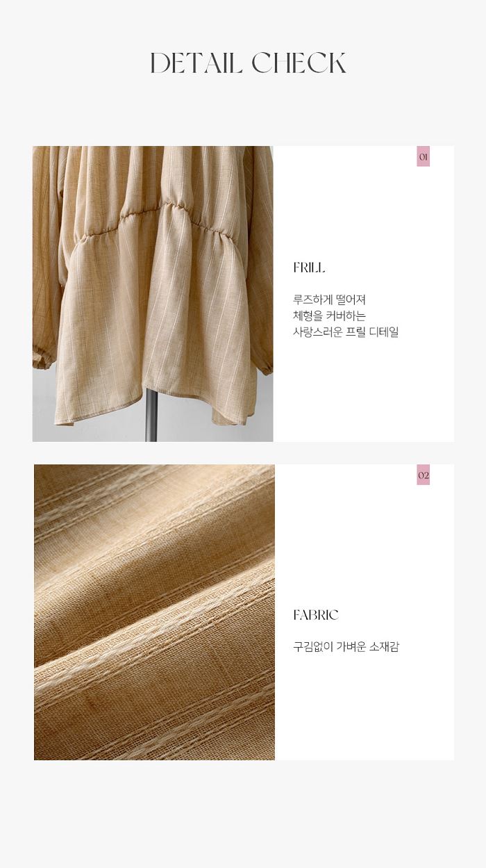Select the text 사랑스러운 프릴 디테일
486x868 pixels.
tap(346, 332)
